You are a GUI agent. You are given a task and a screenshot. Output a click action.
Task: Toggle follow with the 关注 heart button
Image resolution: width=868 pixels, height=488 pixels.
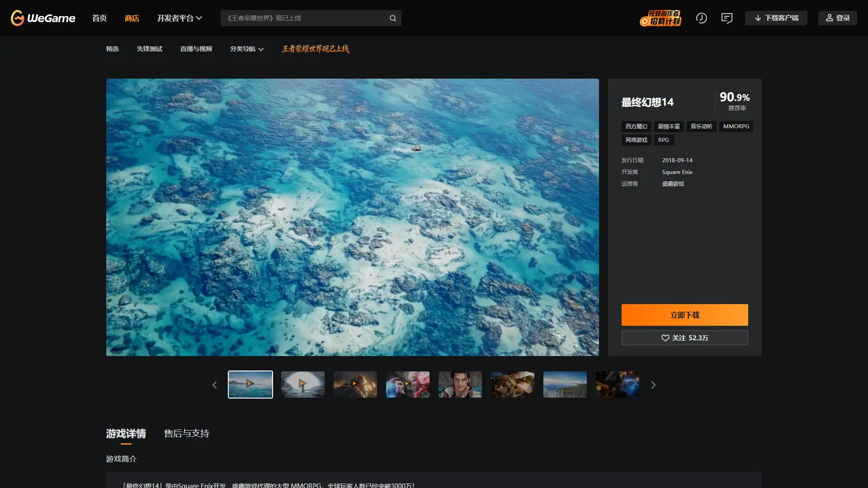click(x=684, y=338)
